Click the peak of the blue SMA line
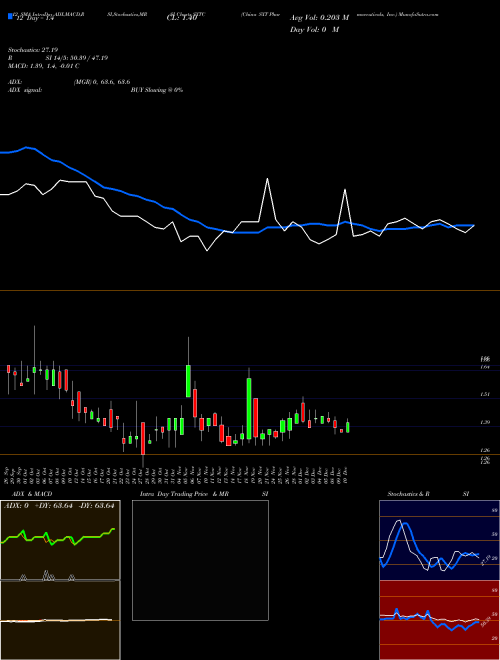The height and width of the screenshot is (660, 500). (x=27, y=147)
